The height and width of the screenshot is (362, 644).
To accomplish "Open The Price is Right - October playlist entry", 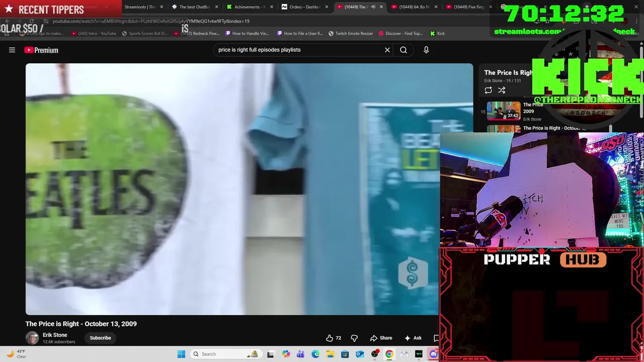I will click(x=554, y=128).
